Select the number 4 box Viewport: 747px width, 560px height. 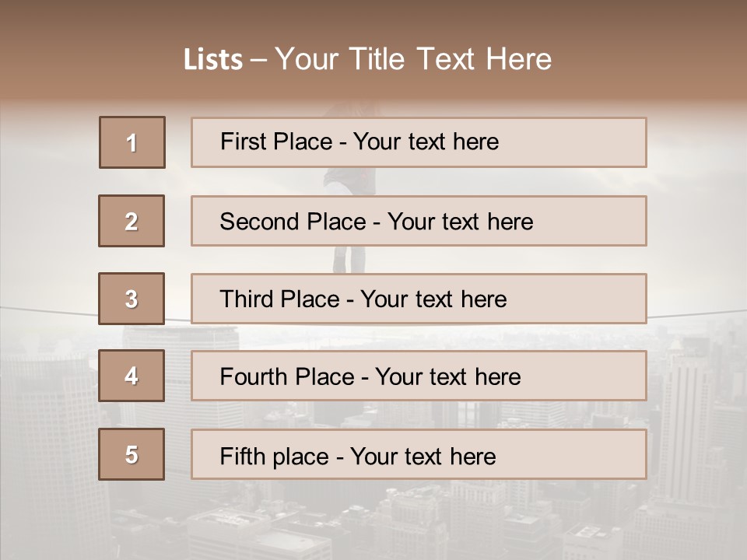point(132,376)
